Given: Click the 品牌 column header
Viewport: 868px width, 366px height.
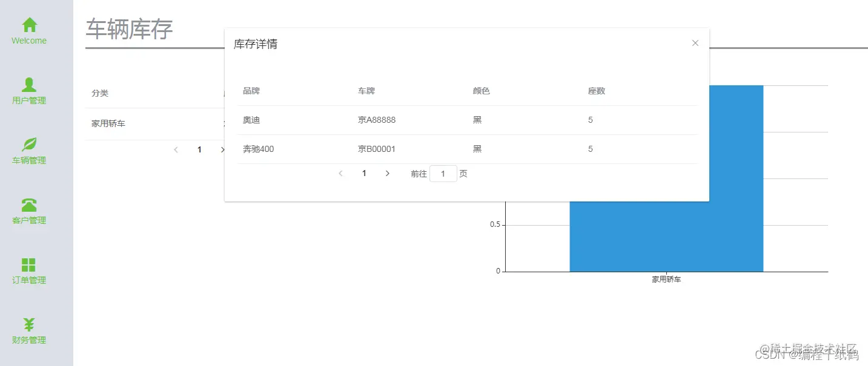Looking at the screenshot, I should pyautogui.click(x=251, y=91).
